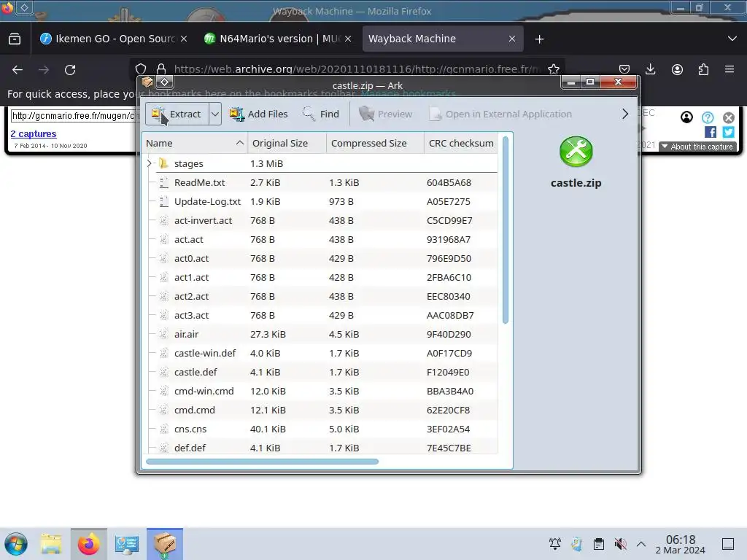Select the ReadMe.txt file icon

coord(163,182)
